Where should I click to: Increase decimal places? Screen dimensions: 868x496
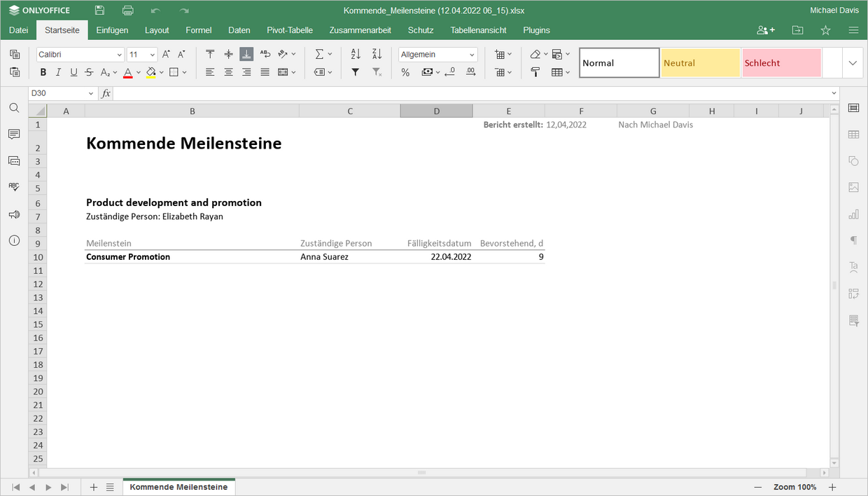pyautogui.click(x=470, y=72)
